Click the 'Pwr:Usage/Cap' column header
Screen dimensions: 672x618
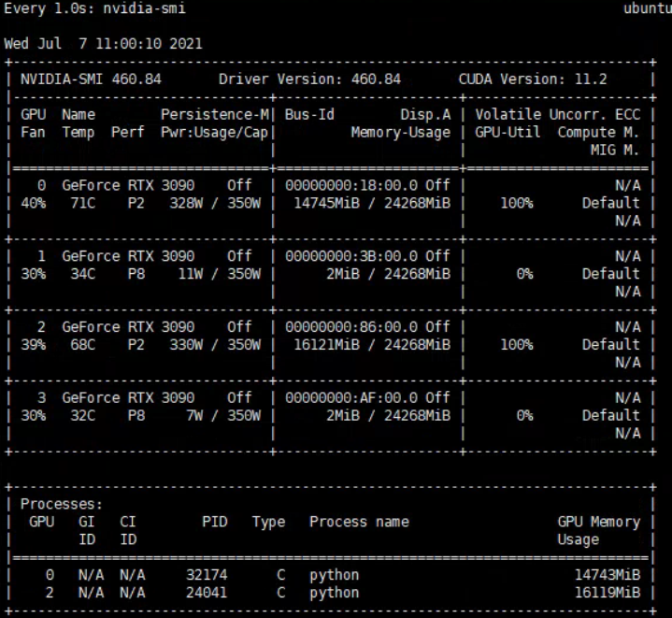[x=214, y=133]
